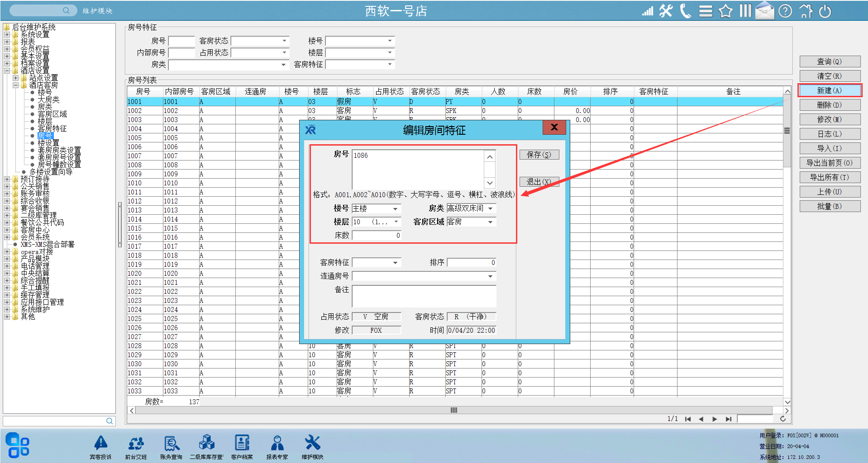Open 占用状态 filter dropdown at top
Screen dimensions: 868x463
coord(284,52)
